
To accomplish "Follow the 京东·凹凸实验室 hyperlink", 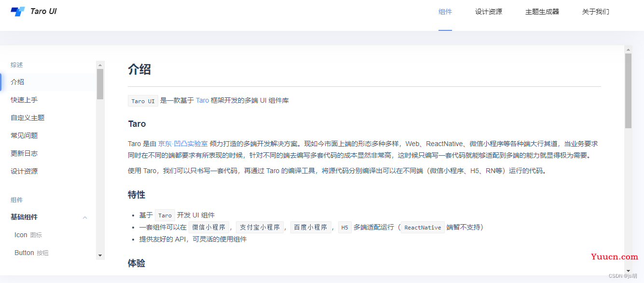I will (183, 144).
